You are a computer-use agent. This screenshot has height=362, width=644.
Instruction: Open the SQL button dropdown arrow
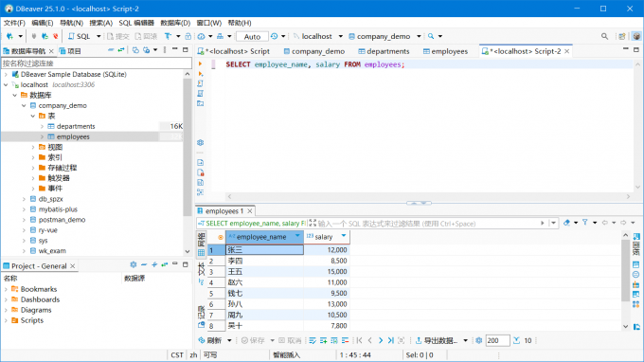pyautogui.click(x=98, y=36)
